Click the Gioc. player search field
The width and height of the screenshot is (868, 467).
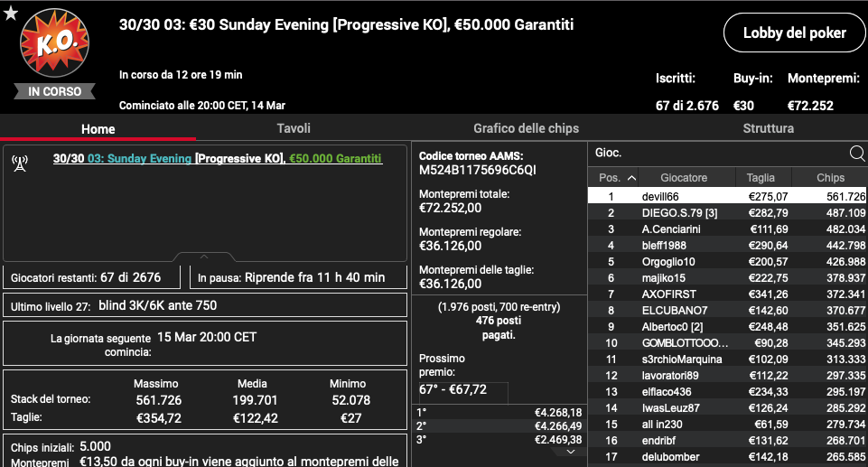[718, 154]
